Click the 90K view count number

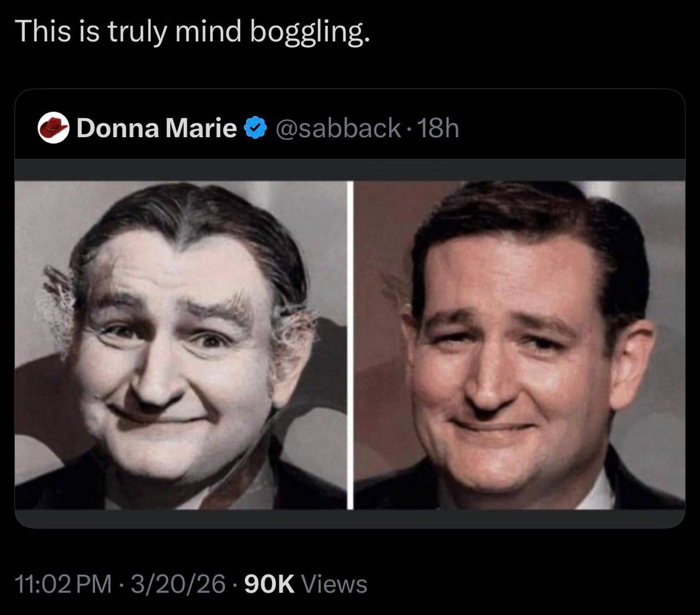269,584
